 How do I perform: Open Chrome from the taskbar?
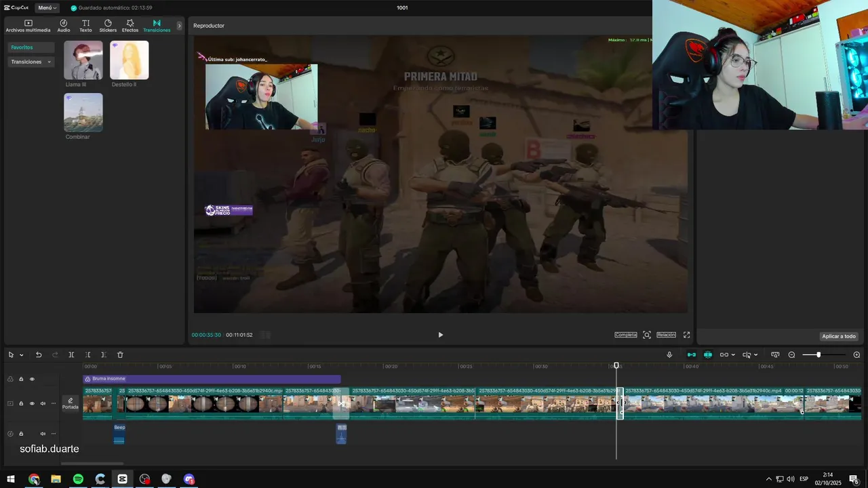[x=34, y=479]
